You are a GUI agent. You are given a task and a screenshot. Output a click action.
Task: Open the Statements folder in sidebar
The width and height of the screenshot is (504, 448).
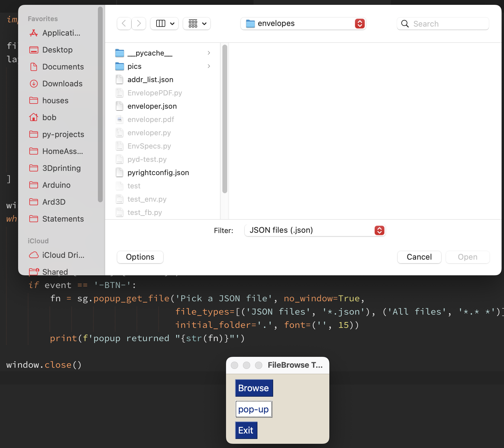63,219
